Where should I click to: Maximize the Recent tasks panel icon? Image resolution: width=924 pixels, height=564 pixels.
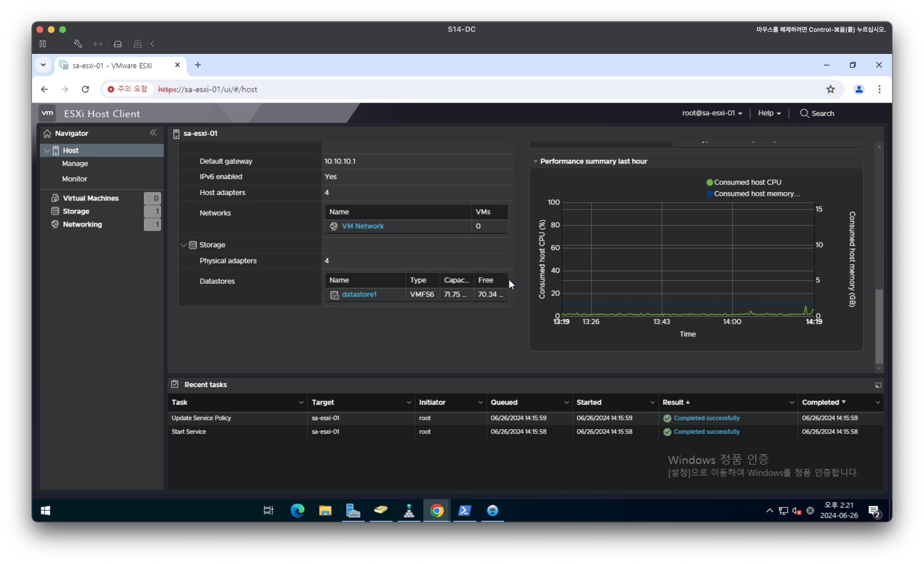(878, 385)
